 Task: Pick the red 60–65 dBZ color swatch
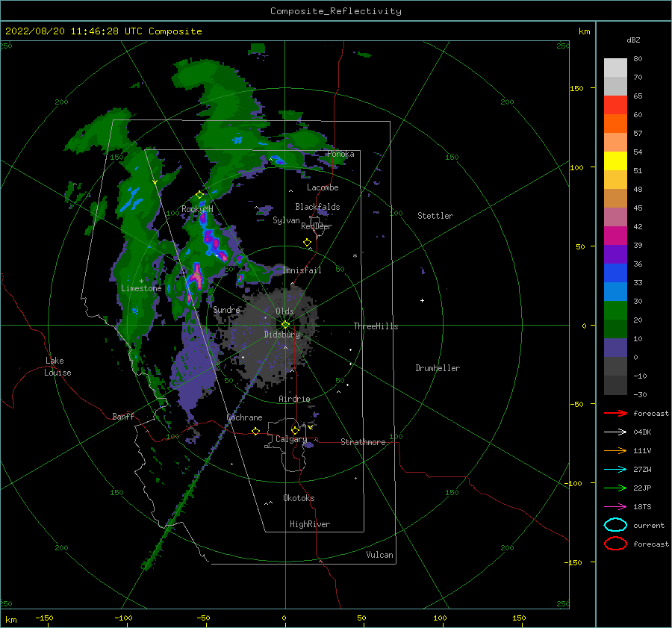(x=615, y=105)
